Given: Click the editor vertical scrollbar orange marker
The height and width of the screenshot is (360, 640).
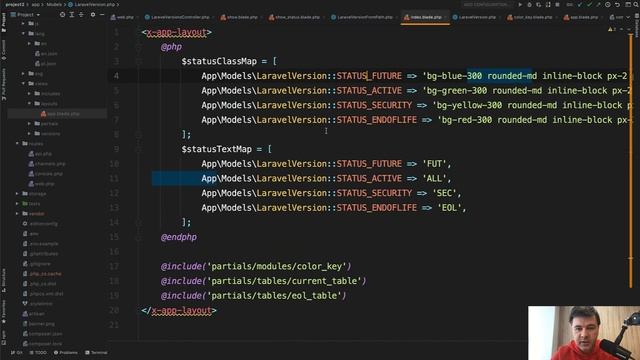Looking at the screenshot, I should point(631,161).
